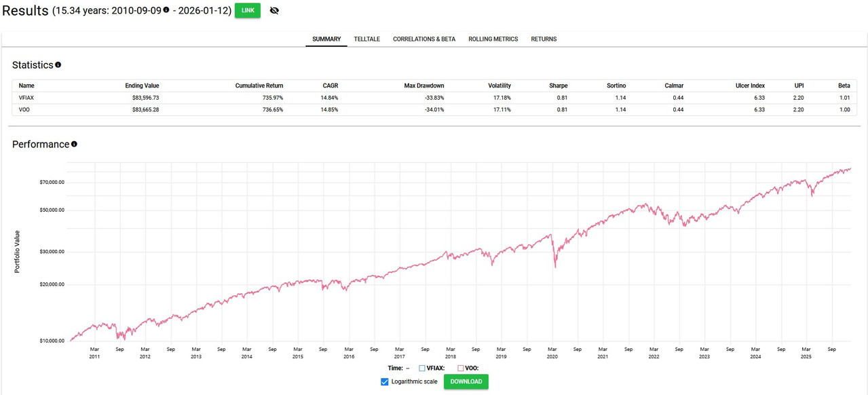
Task: Click the CAGR column header
Action: [331, 86]
